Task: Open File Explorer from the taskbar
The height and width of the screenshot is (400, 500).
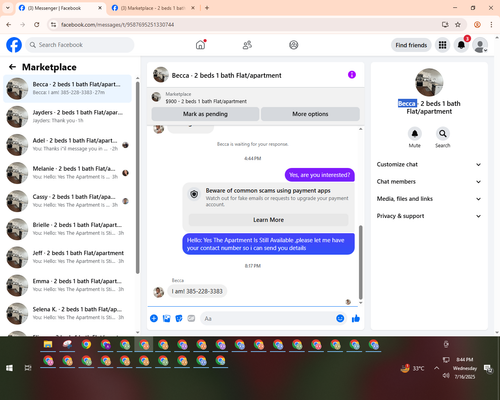Action: (48, 345)
